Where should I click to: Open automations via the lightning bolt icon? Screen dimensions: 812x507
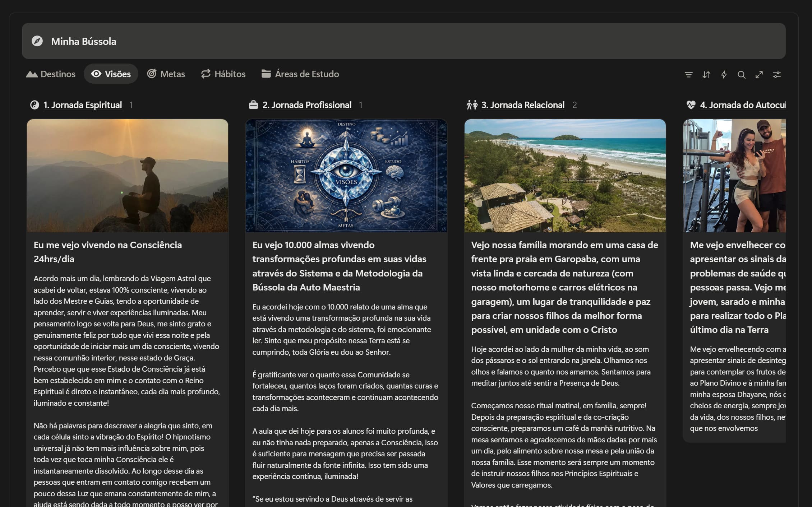[x=724, y=75]
